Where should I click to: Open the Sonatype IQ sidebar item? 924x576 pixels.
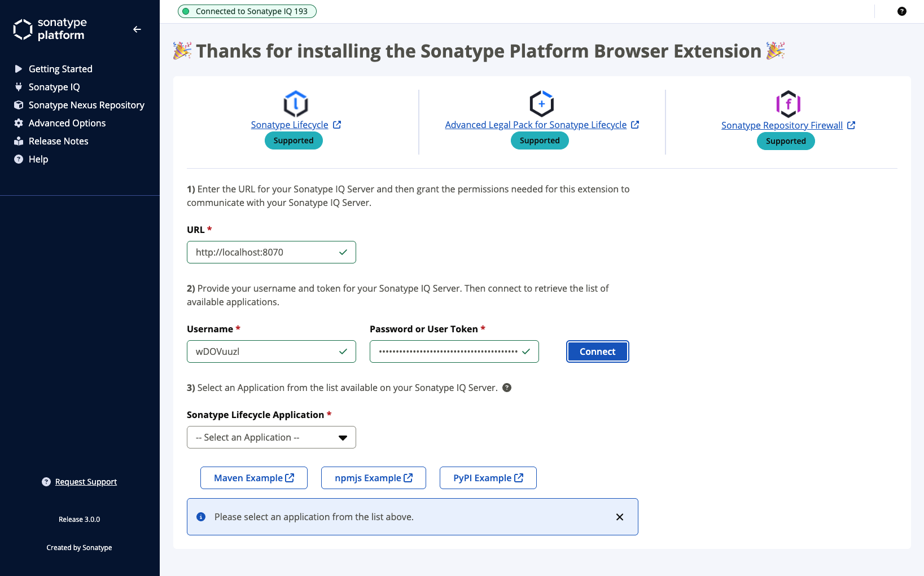54,87
